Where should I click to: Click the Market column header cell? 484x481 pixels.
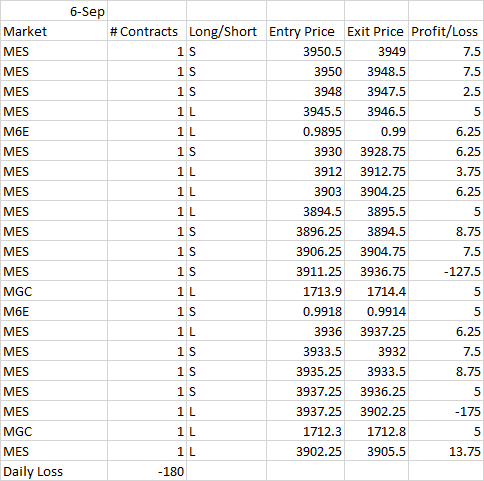54,31
